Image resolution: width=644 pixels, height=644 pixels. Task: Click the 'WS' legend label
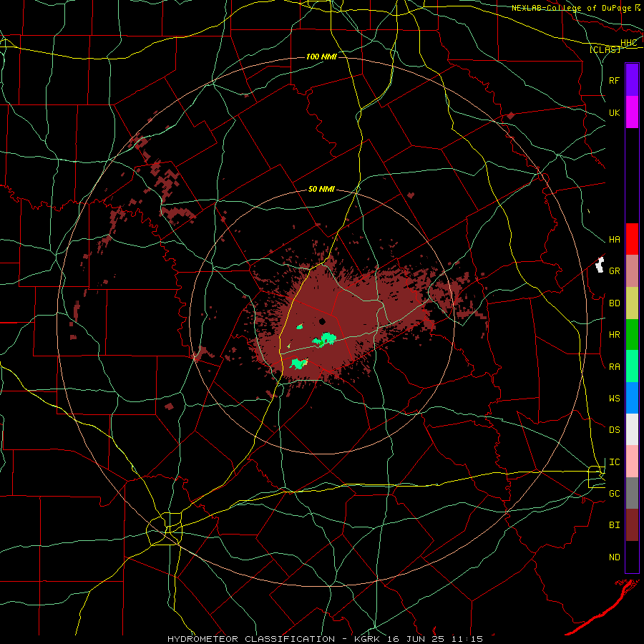pyautogui.click(x=615, y=399)
